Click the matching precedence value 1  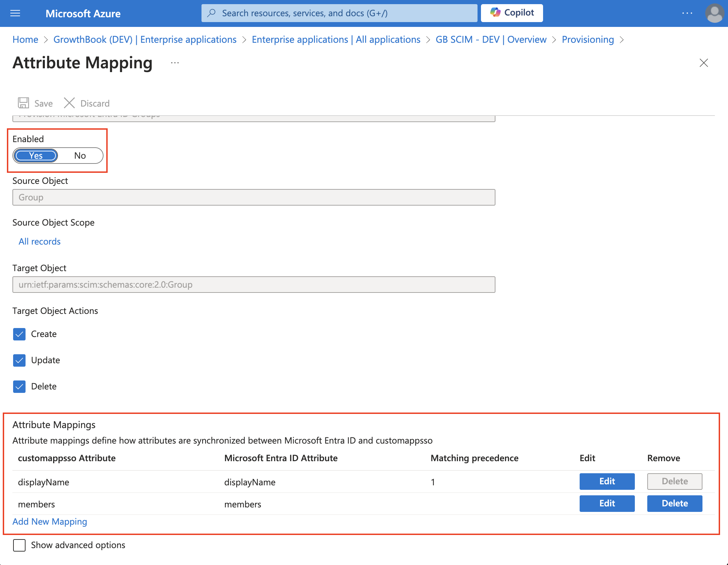click(433, 482)
